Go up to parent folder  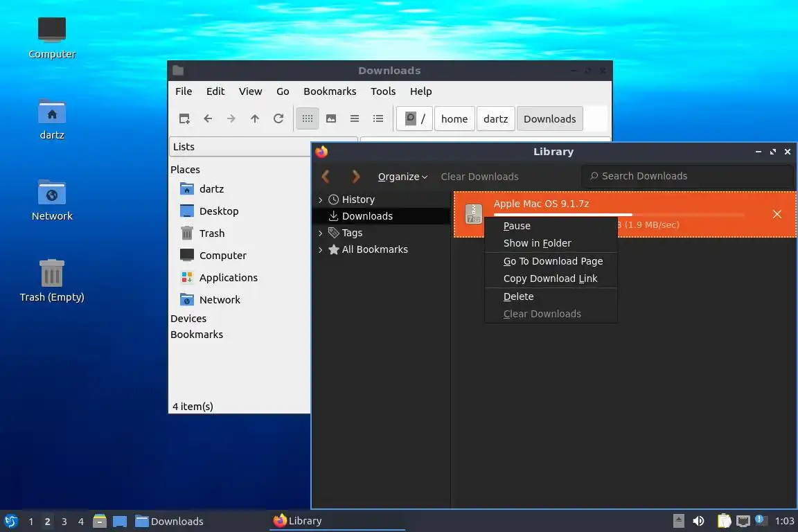coord(255,118)
